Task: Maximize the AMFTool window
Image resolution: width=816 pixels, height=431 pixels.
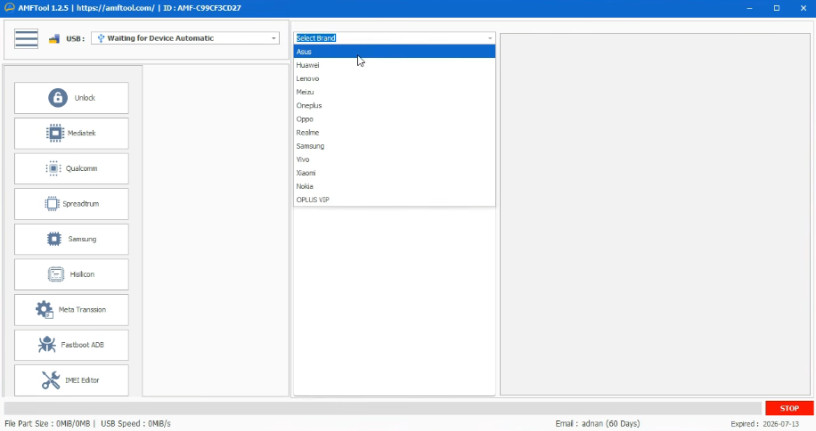Action: click(776, 8)
